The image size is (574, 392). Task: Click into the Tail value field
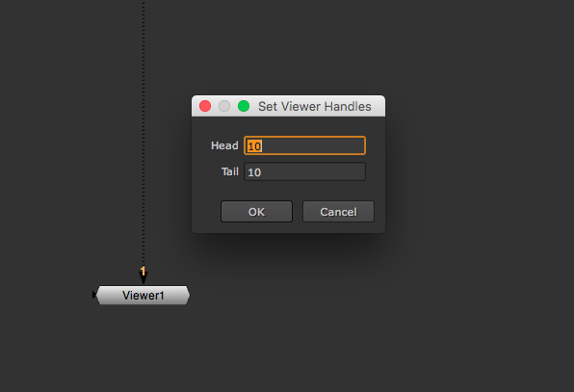pyautogui.click(x=304, y=171)
